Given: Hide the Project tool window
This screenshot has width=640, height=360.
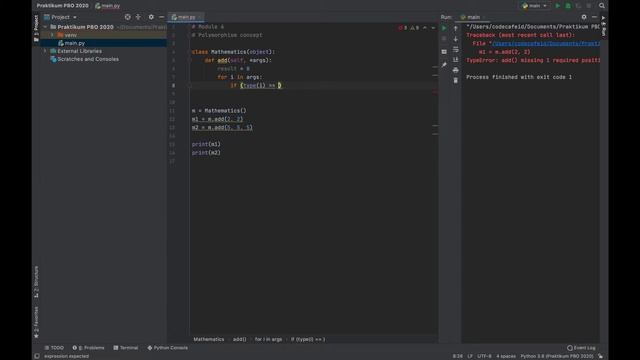Looking at the screenshot, I should [162, 17].
